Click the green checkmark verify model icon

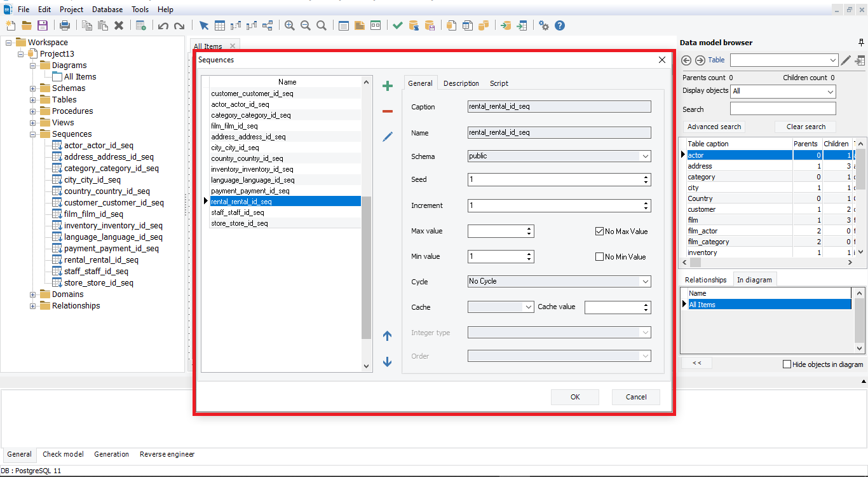[x=397, y=25]
